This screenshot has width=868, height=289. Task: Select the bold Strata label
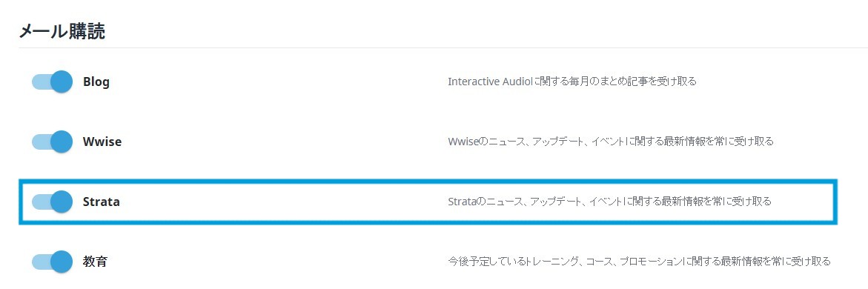[x=102, y=202]
